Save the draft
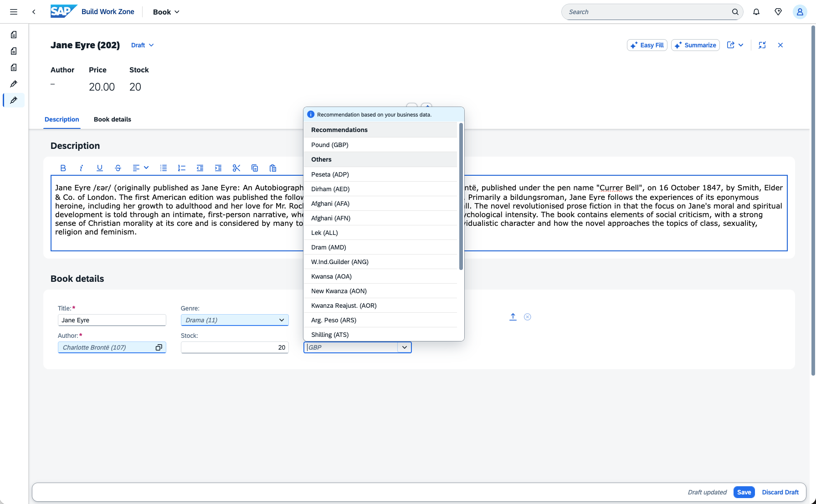The height and width of the screenshot is (504, 816). click(744, 492)
